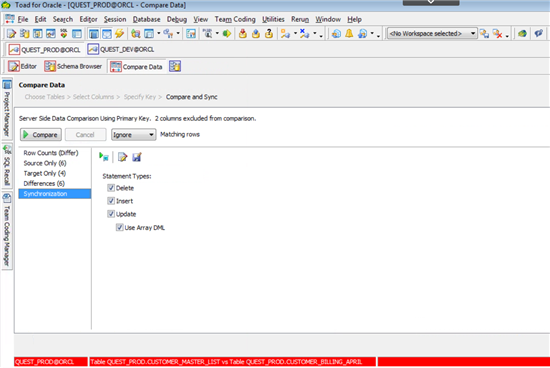Click Save Workspace icon beside workspace combo
550x368 pixels.
coord(485,34)
